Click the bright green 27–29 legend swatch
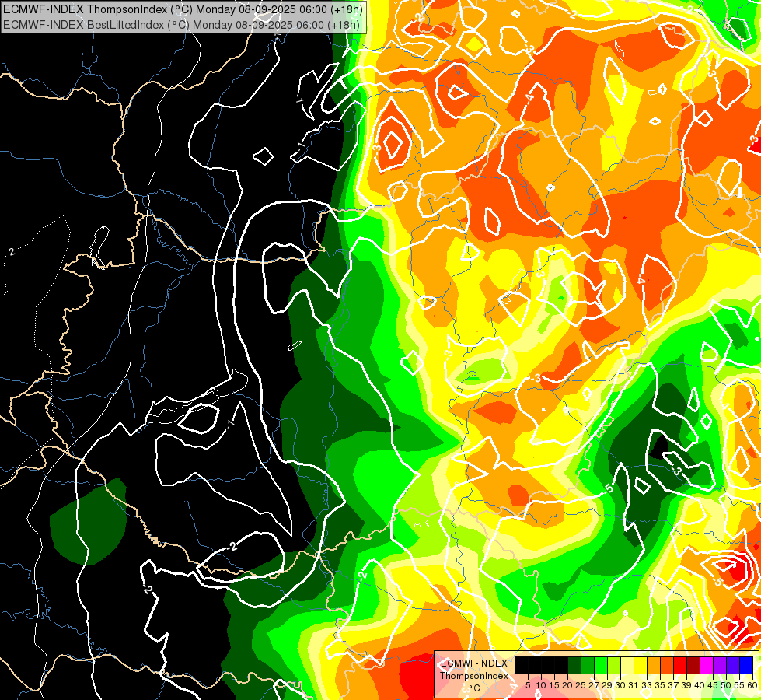Screen dimensions: 761x700 coord(601,665)
